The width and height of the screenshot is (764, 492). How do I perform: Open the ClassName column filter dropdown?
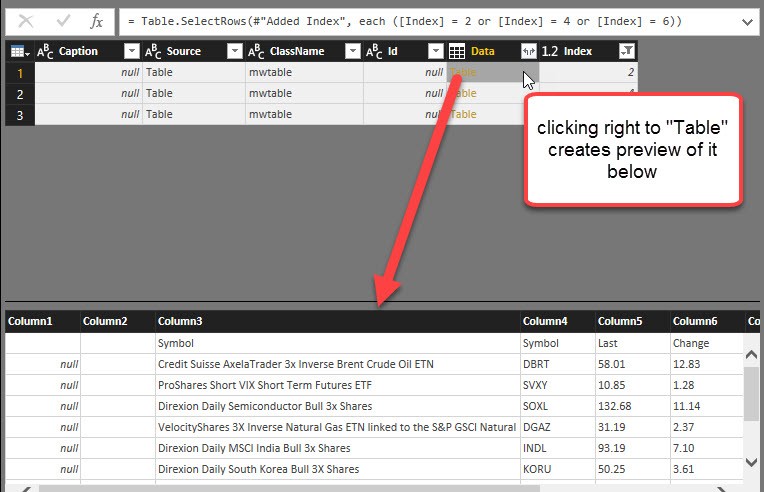[353, 51]
